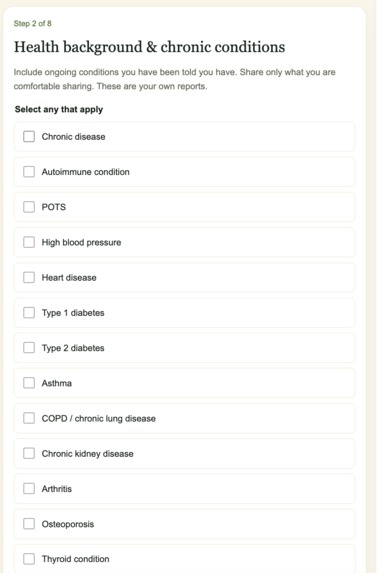
Task: Click the Chronic kidney disease label
Action: coord(87,454)
